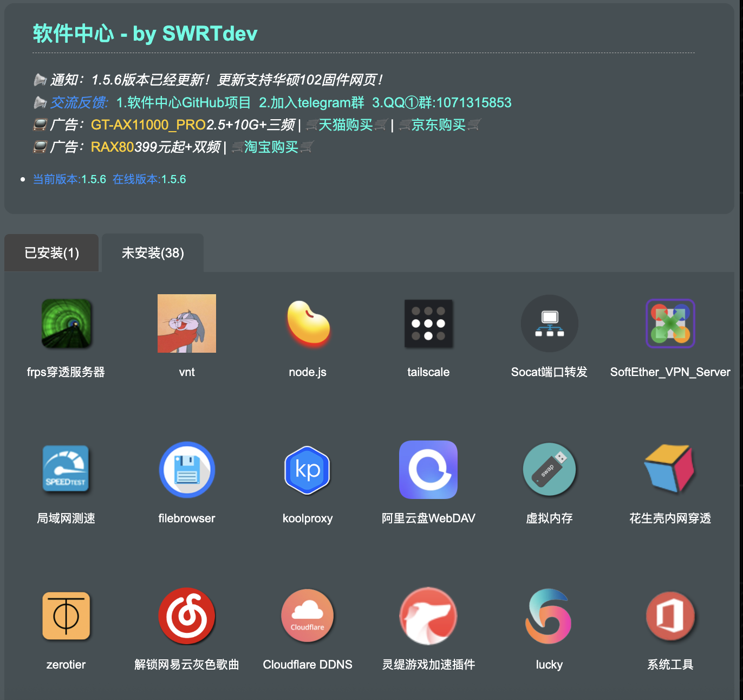Click the 花生壳内网穿透 cube icon
This screenshot has width=743, height=700.
(670, 469)
